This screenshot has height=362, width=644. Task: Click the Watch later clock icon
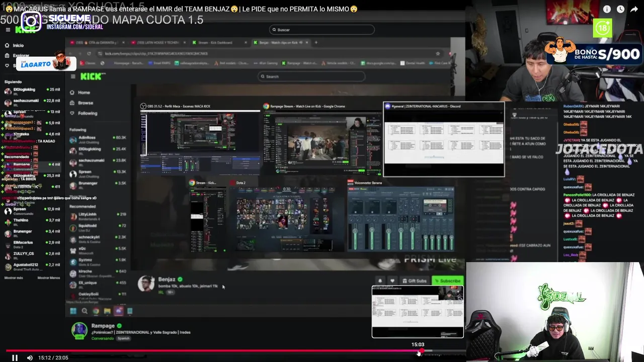click(620, 9)
